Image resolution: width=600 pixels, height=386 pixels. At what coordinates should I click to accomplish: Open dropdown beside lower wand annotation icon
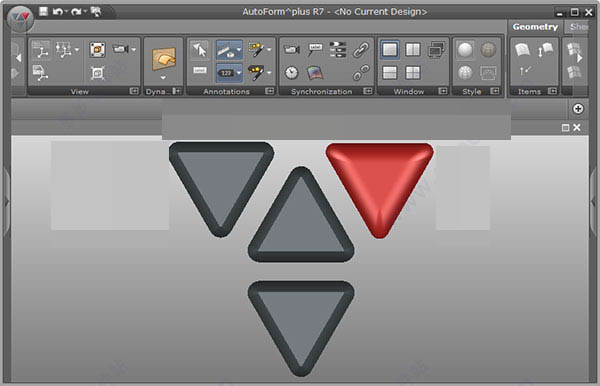tap(269, 73)
